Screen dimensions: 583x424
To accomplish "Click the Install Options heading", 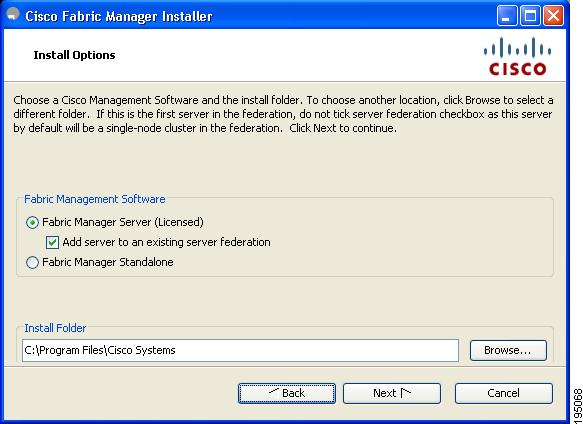I will 74,55.
